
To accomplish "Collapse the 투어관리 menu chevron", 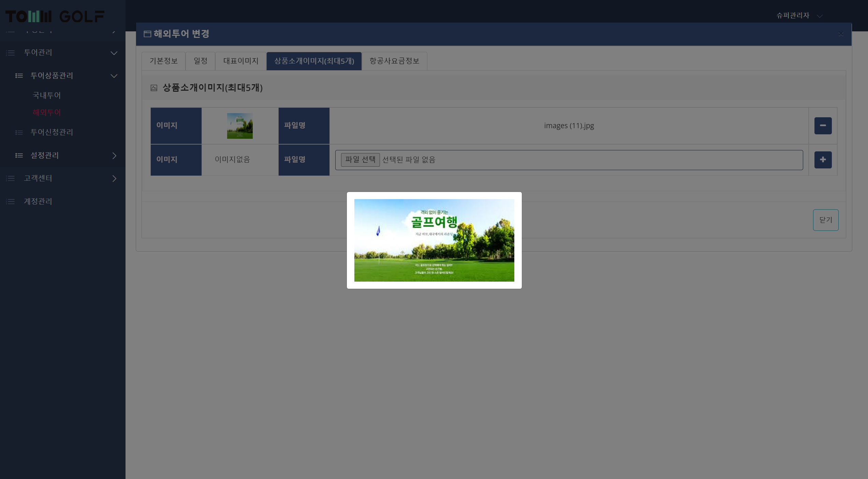I will (114, 53).
